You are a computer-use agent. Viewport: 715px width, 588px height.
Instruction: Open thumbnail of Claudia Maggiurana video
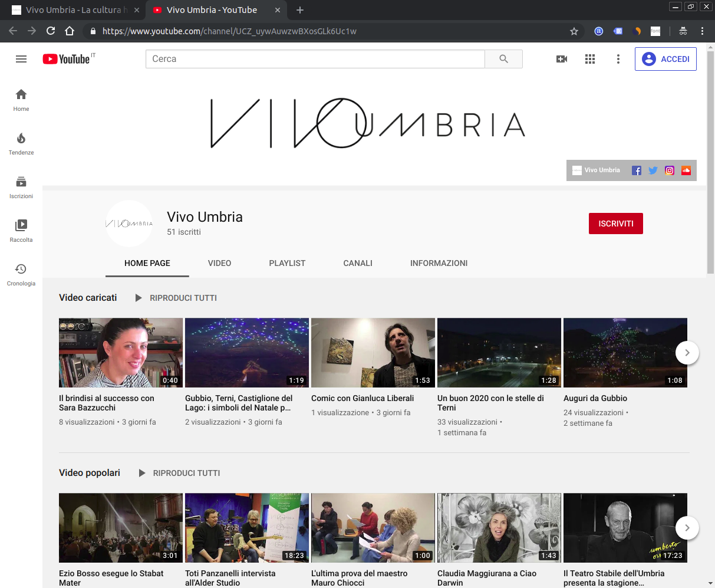click(499, 528)
